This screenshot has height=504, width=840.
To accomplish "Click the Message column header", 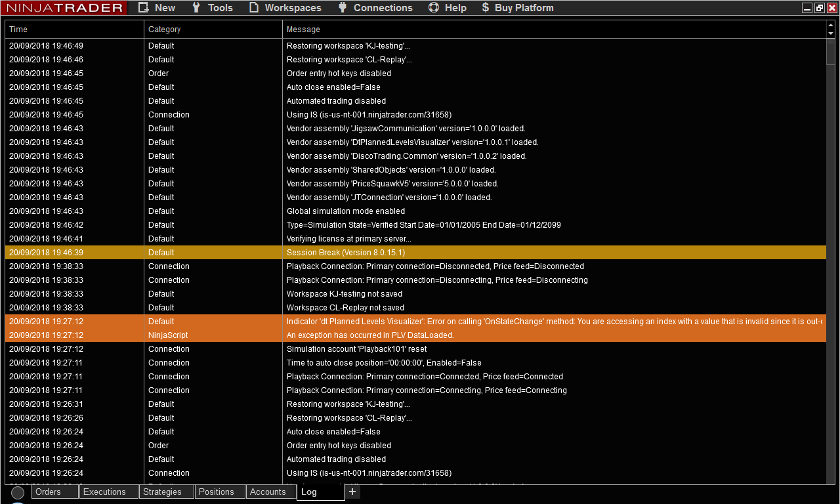I will point(555,30).
